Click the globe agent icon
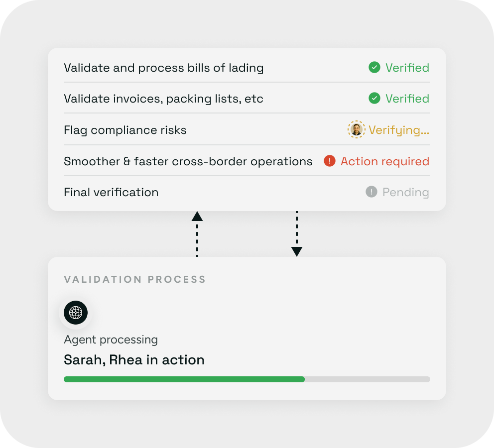 76,313
